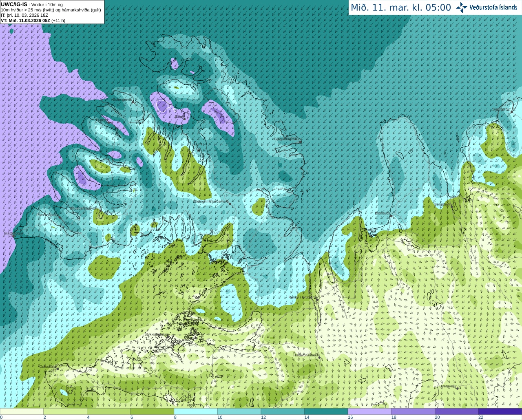Click the 'IT: þri. 10. 03. 2026 18Z' line

pyautogui.click(x=24, y=15)
